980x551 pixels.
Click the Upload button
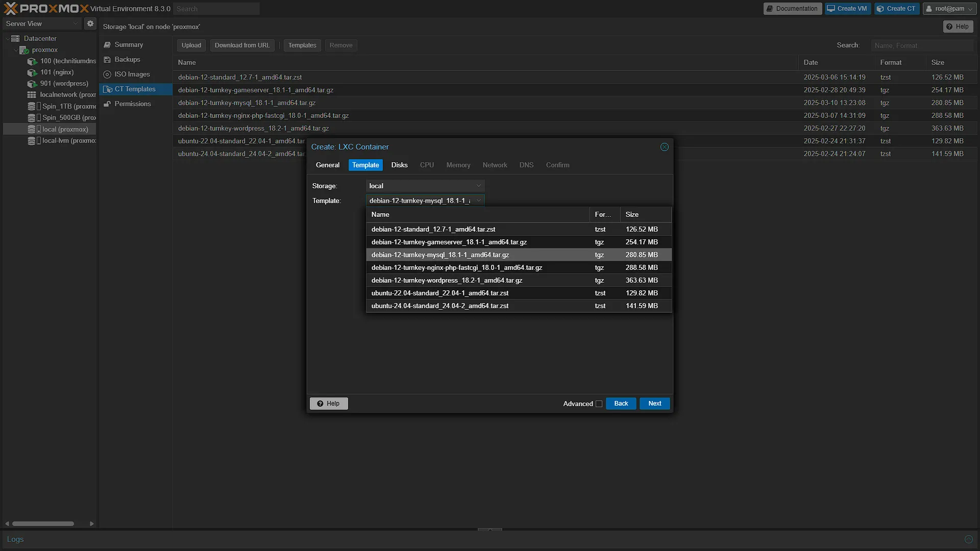point(191,45)
